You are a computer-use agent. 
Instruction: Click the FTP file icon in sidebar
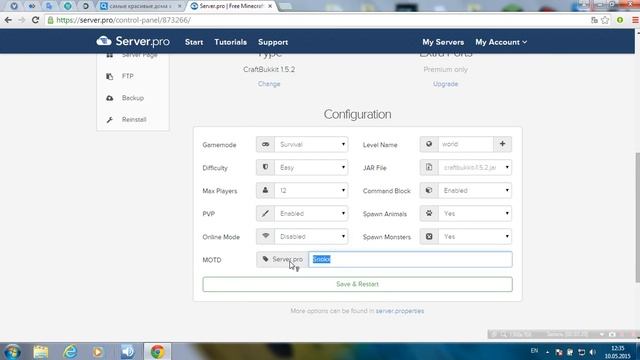pos(109,76)
